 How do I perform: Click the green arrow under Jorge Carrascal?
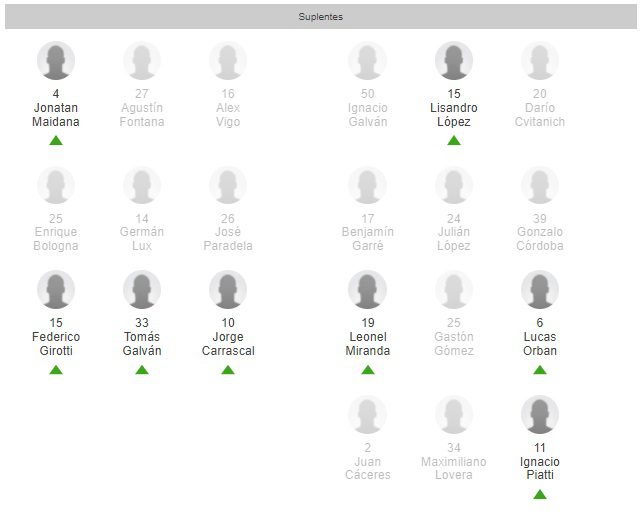[x=228, y=370]
